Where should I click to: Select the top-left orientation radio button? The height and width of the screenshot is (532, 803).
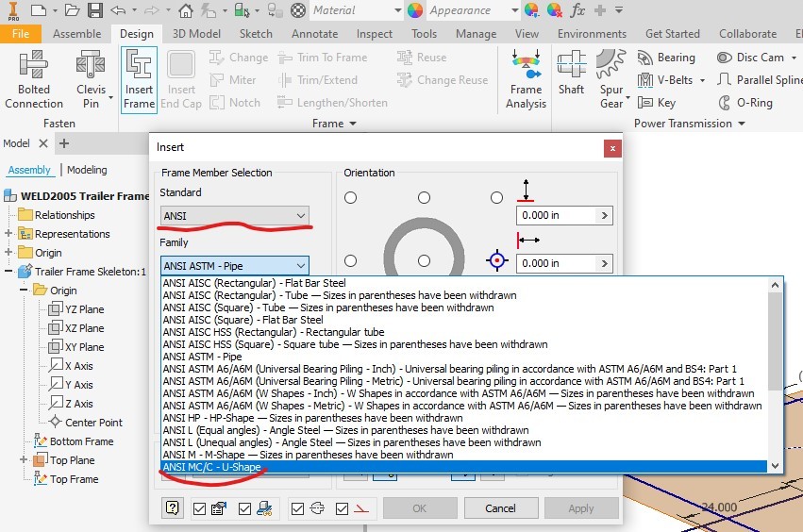350,198
